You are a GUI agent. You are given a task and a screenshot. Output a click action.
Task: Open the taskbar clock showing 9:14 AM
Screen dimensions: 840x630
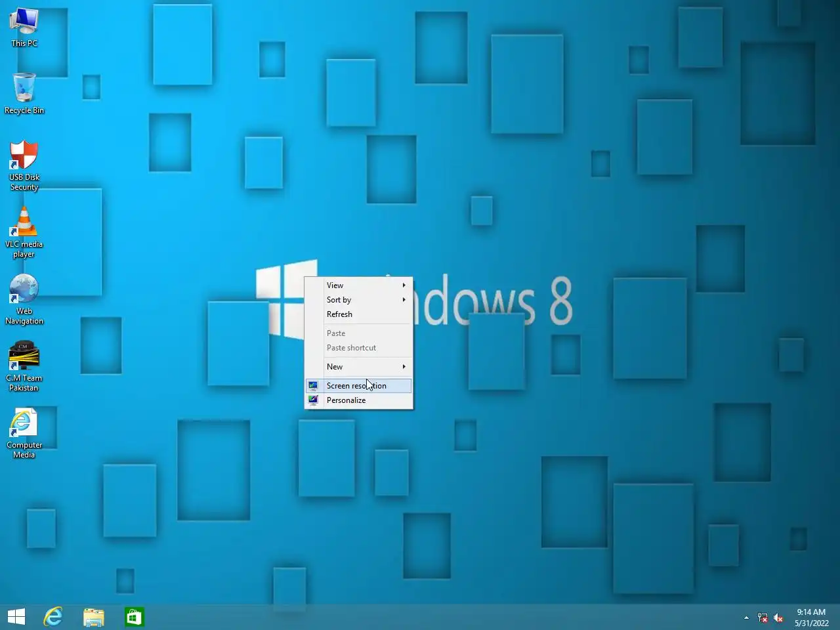click(812, 618)
